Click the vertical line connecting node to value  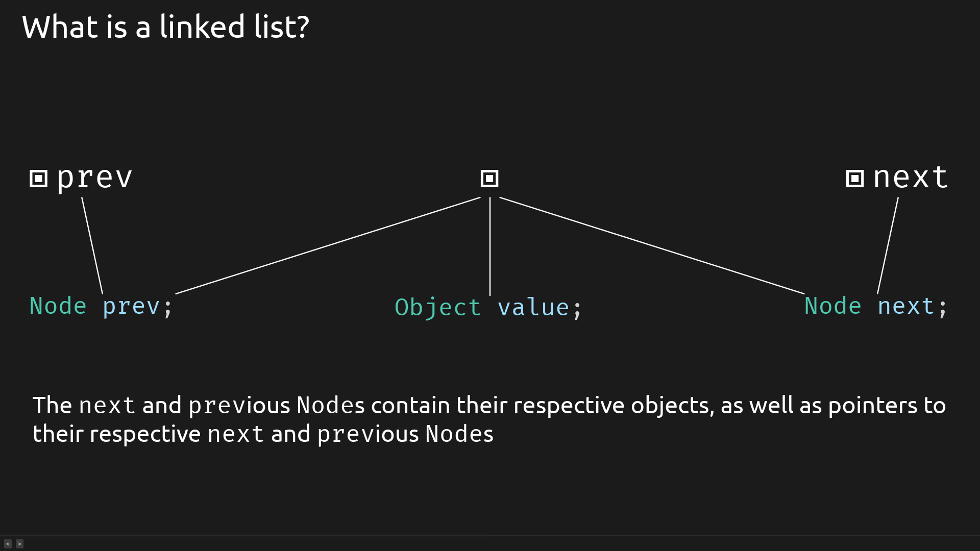490,246
